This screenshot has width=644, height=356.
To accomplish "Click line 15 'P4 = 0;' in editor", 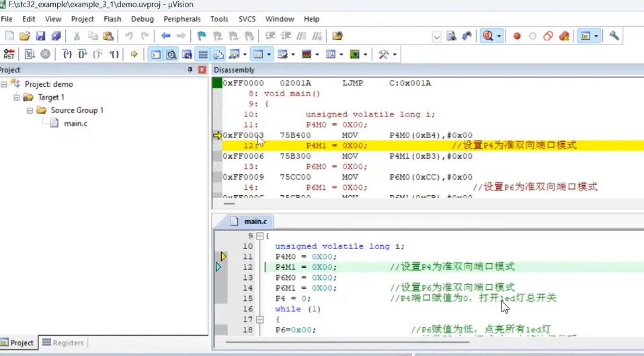I will pyautogui.click(x=293, y=298).
